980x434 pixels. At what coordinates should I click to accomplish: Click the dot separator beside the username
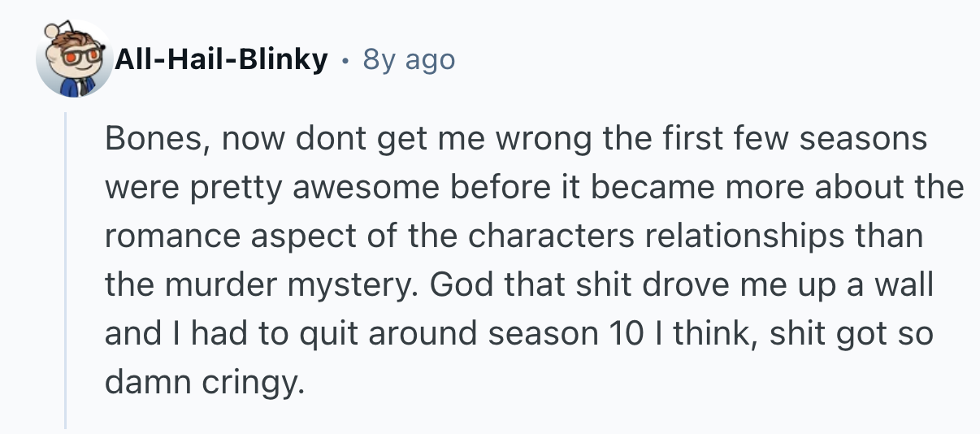pos(345,60)
